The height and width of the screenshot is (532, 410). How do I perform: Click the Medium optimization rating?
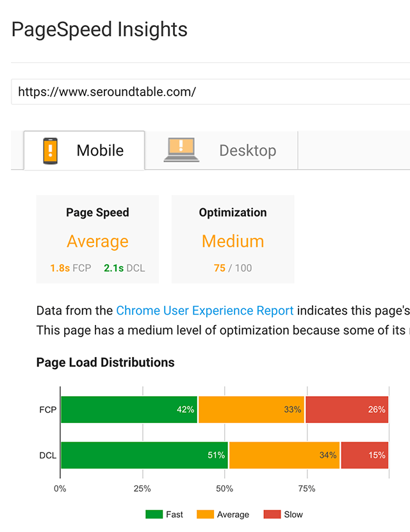click(233, 242)
